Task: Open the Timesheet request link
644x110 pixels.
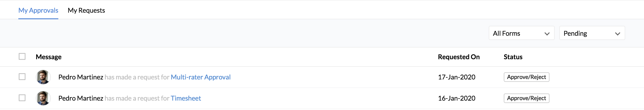Action: pos(186,98)
